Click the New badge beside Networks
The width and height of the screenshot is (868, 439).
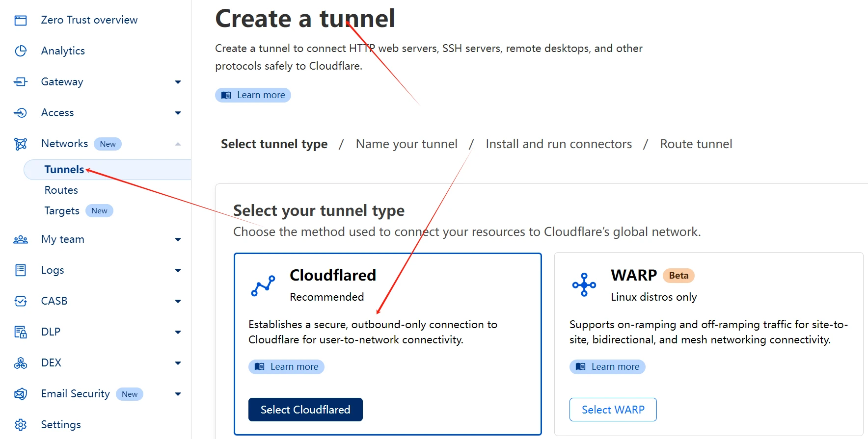click(x=108, y=144)
